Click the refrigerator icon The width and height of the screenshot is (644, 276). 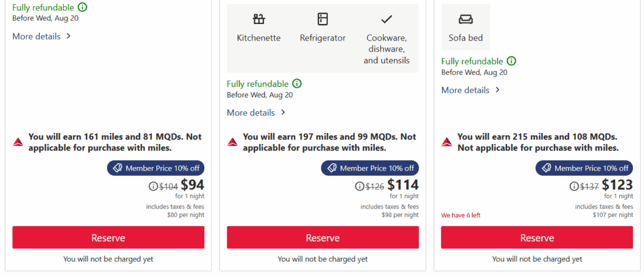coord(323,19)
